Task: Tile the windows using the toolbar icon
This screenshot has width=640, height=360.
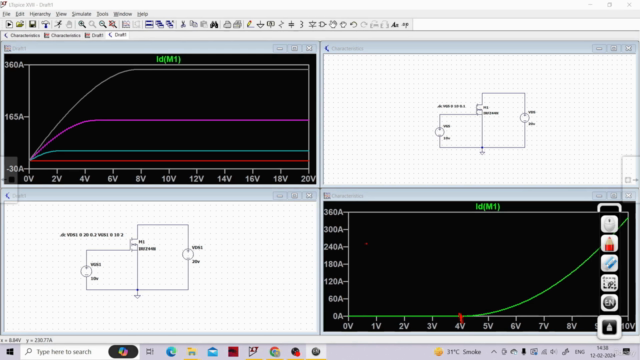Action: (x=149, y=24)
